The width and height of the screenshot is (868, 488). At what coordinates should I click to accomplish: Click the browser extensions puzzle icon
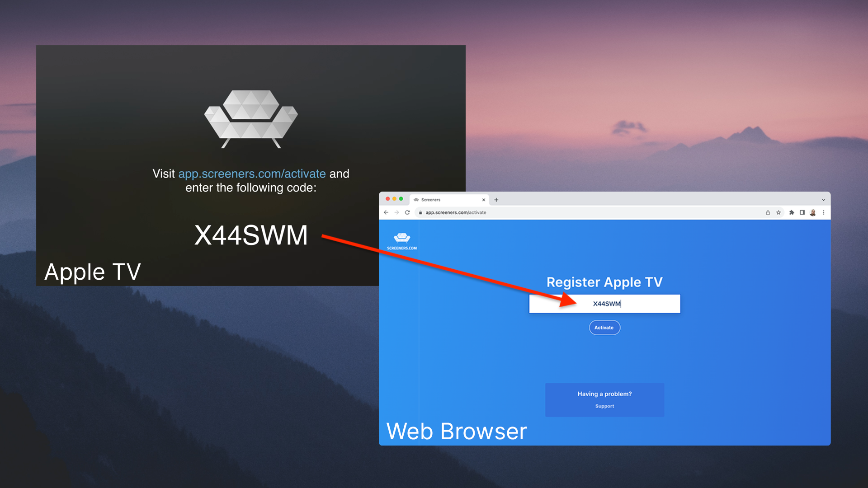[792, 213]
